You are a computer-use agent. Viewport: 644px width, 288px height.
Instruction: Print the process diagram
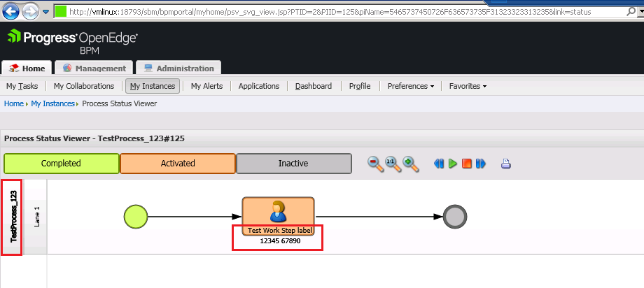pos(506,164)
